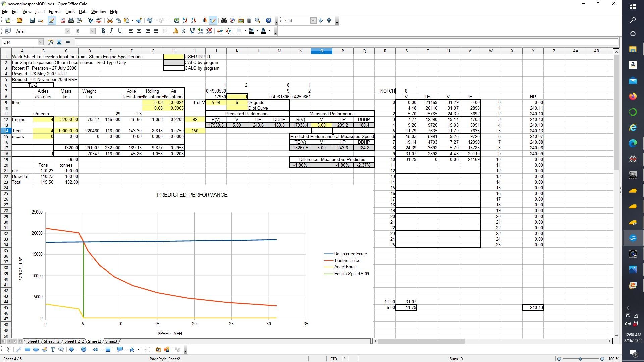Image resolution: width=644 pixels, height=362 pixels.
Task: Expand the Name Box O14 dropdown
Action: [41, 42]
